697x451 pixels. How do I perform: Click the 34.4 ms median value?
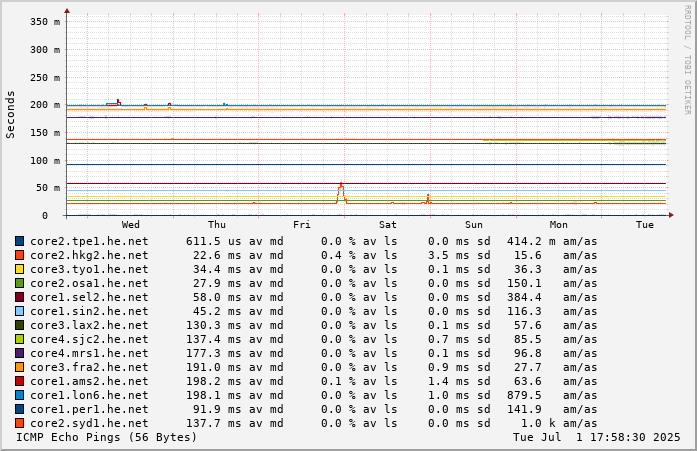coord(217,269)
